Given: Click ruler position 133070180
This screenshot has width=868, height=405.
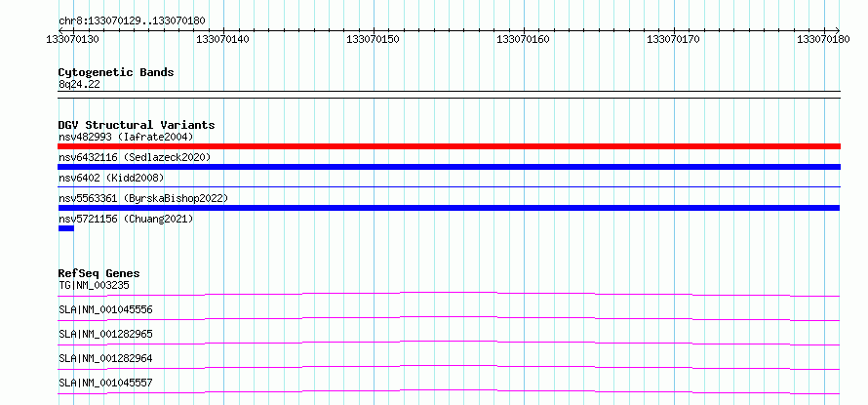Looking at the screenshot, I should click(824, 39).
